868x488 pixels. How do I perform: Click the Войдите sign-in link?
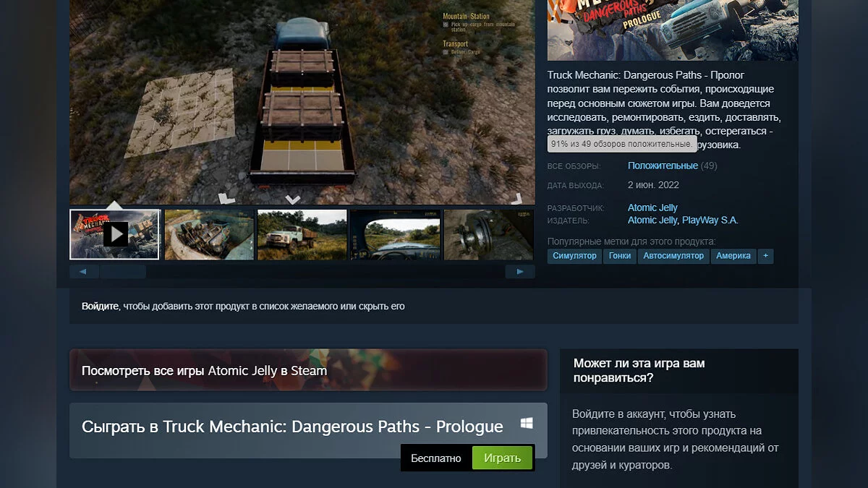click(100, 307)
